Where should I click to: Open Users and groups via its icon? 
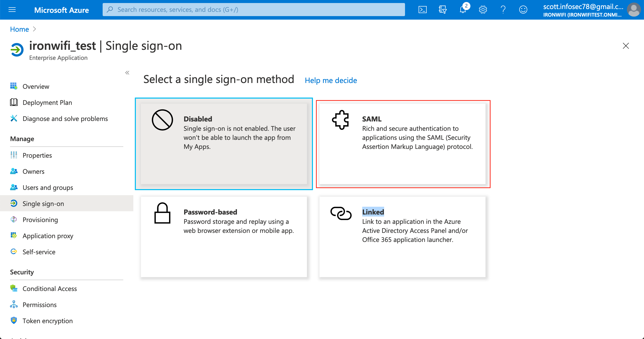tap(14, 187)
